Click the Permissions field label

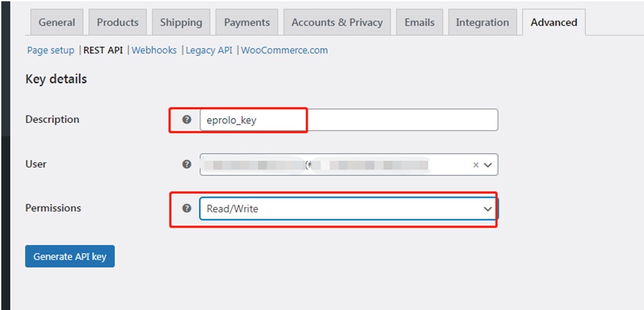point(53,208)
